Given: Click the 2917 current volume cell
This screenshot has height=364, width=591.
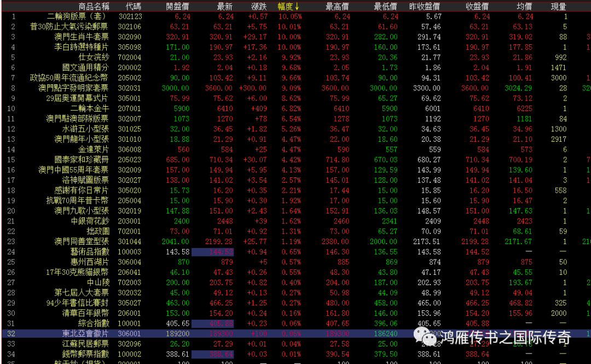Looking at the screenshot, I should pos(559,139).
